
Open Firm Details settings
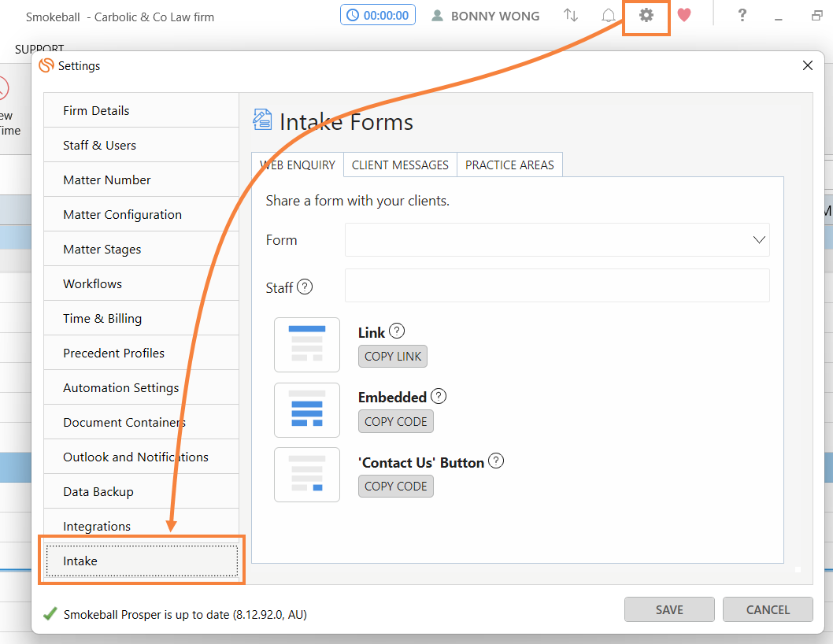click(x=141, y=110)
